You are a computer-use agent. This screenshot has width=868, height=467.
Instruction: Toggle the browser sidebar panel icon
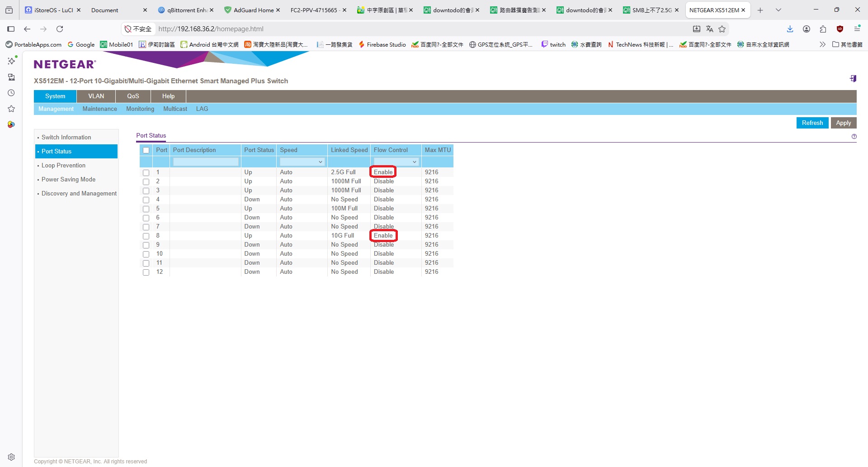tap(11, 29)
